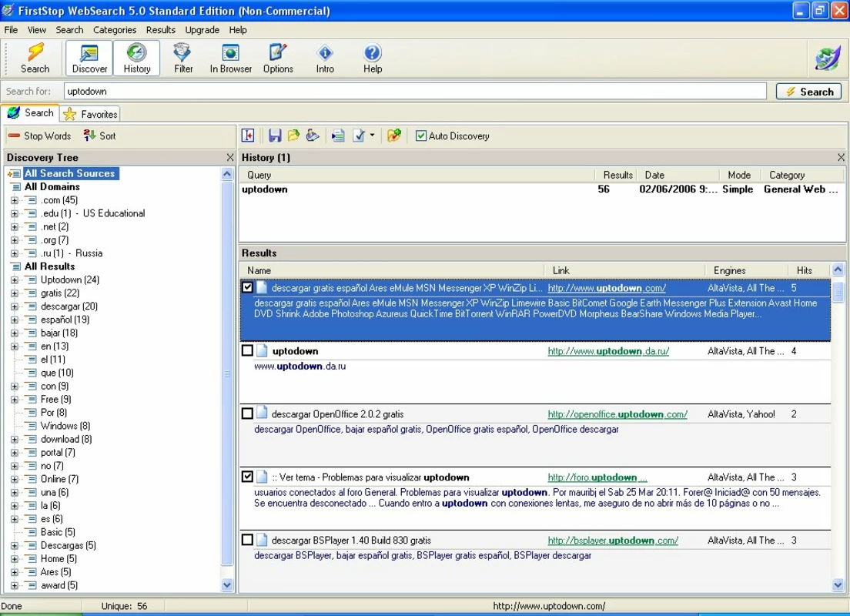Click the page icon of the OpenOffice result

click(262, 413)
